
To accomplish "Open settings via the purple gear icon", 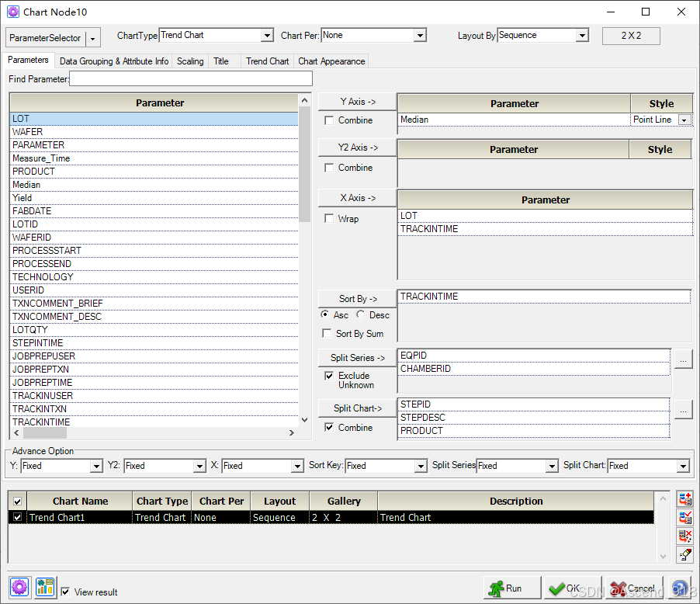I will click(21, 588).
